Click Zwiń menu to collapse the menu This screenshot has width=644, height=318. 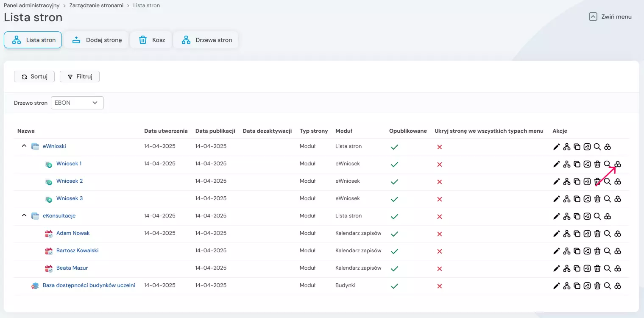pyautogui.click(x=610, y=17)
